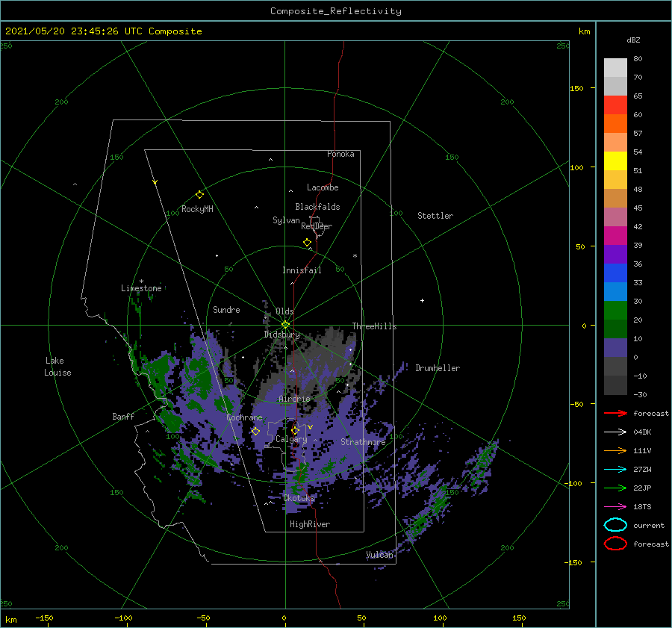The height and width of the screenshot is (628, 672).
Task: Choose the light orange 54-57 dBZ swatch
Action: tap(615, 143)
